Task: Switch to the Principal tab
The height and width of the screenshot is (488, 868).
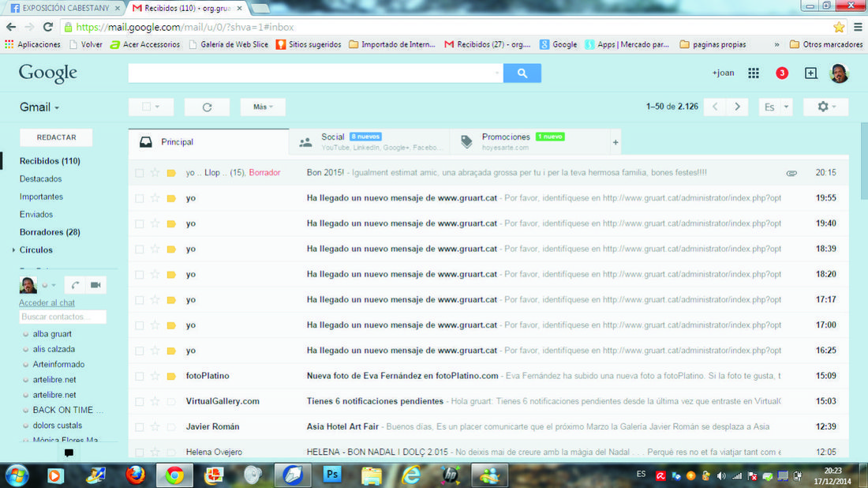Action: coord(208,142)
